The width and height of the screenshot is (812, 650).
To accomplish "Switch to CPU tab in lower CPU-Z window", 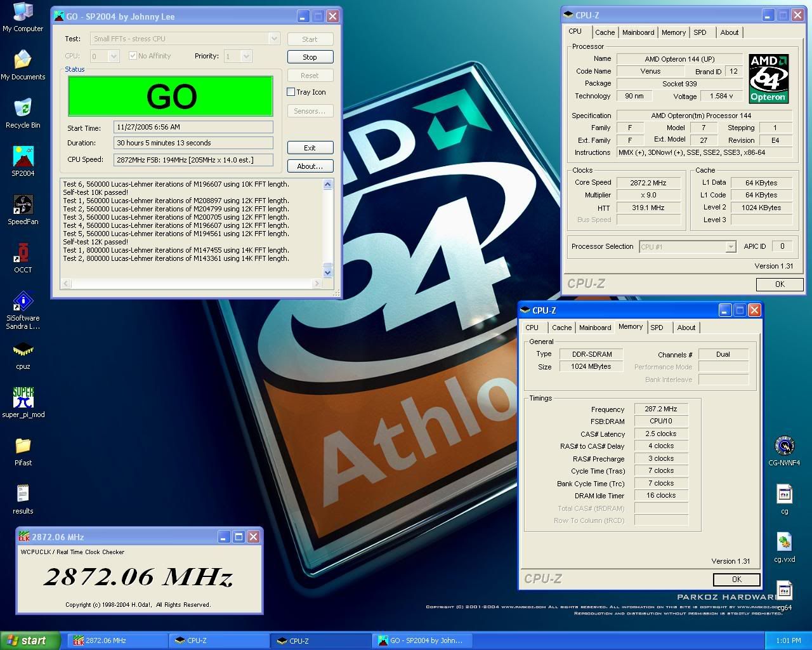I will pos(532,328).
